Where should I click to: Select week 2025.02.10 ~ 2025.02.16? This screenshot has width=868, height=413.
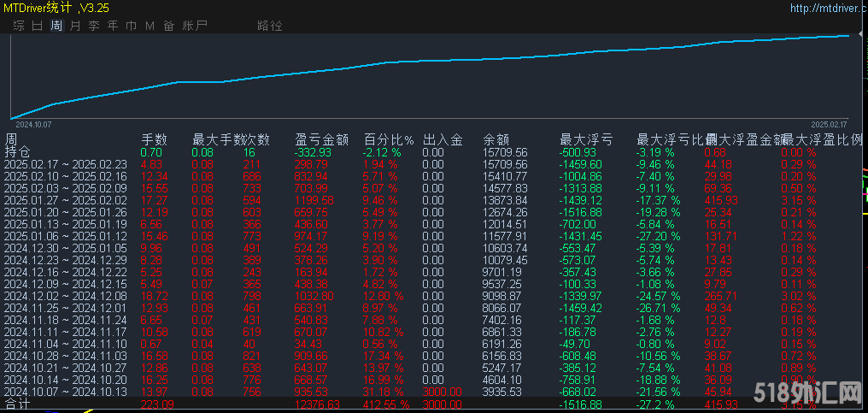pyautogui.click(x=65, y=177)
